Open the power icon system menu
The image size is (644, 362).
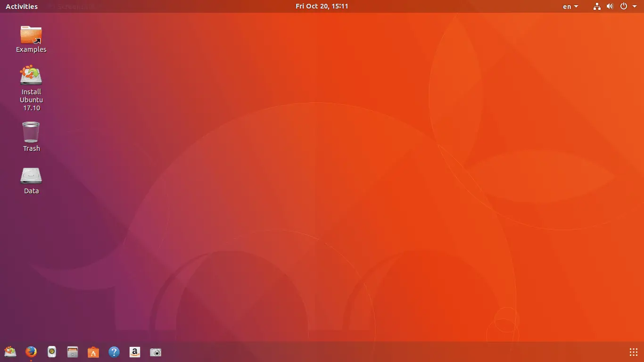point(623,7)
